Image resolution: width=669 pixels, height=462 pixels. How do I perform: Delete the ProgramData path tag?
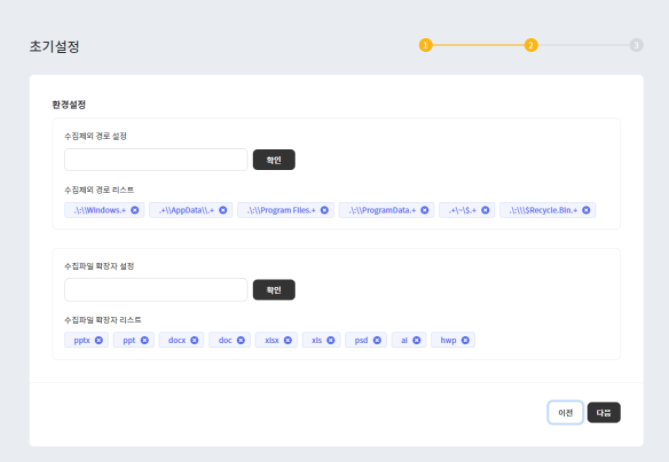[x=424, y=210]
